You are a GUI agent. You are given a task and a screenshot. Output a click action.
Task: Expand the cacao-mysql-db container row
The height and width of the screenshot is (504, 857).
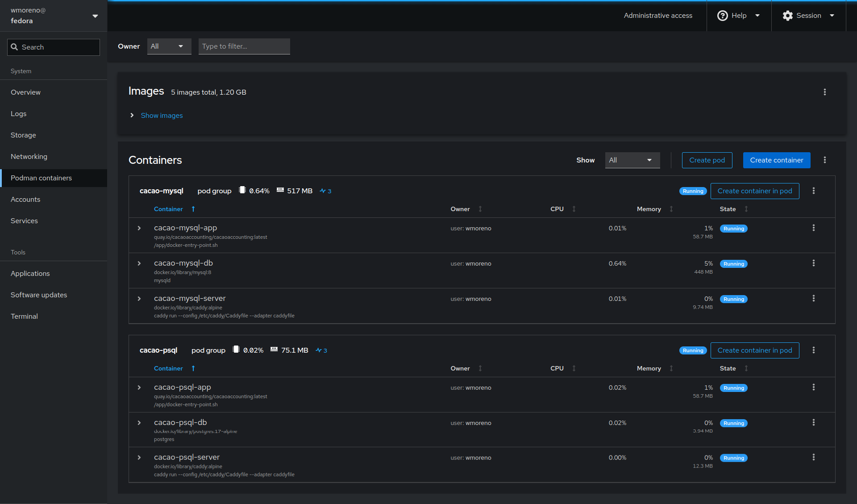tap(139, 263)
